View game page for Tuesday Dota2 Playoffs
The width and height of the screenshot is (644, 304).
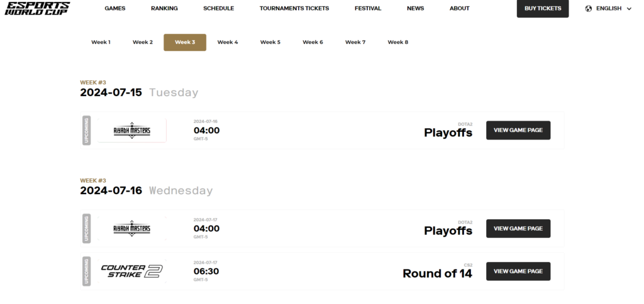(x=518, y=131)
